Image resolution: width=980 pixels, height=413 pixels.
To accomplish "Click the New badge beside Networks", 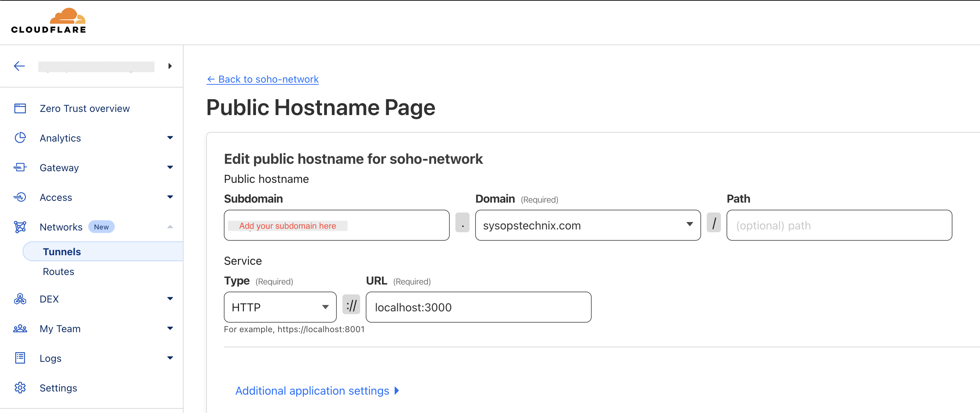I will tap(101, 227).
